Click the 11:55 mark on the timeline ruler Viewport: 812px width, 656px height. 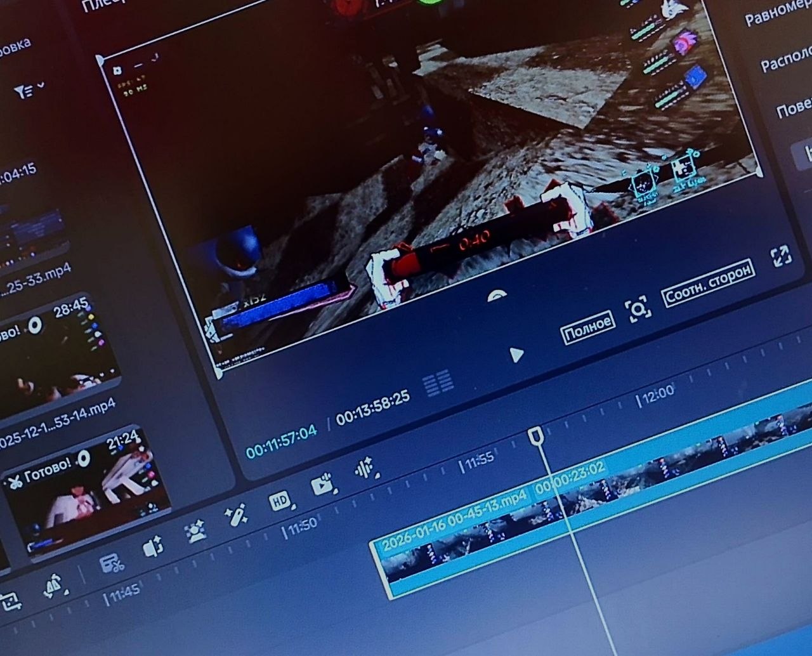tap(477, 461)
